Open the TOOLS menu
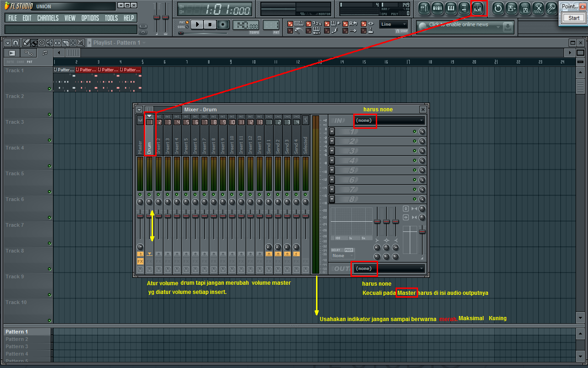The image size is (588, 368). (x=111, y=18)
